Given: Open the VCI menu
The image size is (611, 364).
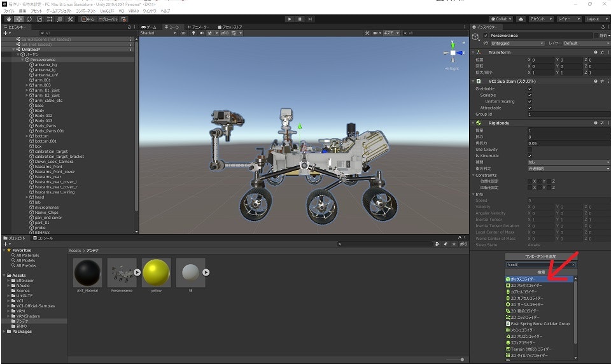Looking at the screenshot, I should pyautogui.click(x=121, y=11).
